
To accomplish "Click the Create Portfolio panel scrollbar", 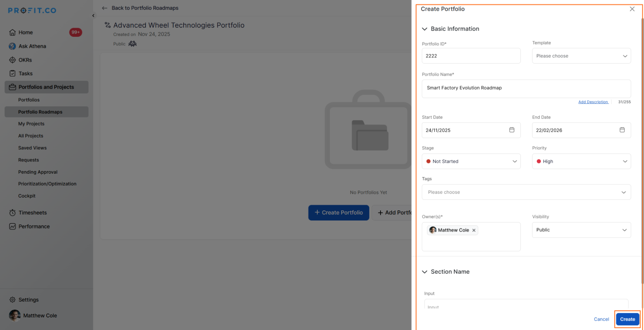I will click(642, 151).
